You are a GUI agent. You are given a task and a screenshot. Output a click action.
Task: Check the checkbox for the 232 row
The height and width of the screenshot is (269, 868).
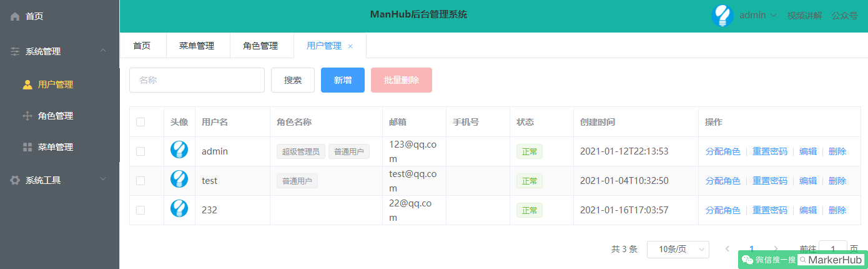[x=141, y=210]
